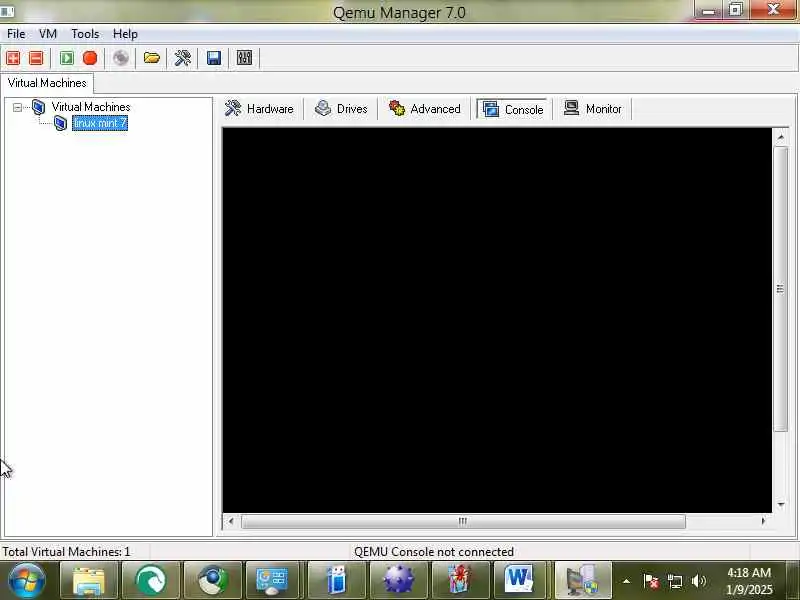The image size is (800, 600).
Task: Switch to the Advanced tab
Action: coord(424,109)
